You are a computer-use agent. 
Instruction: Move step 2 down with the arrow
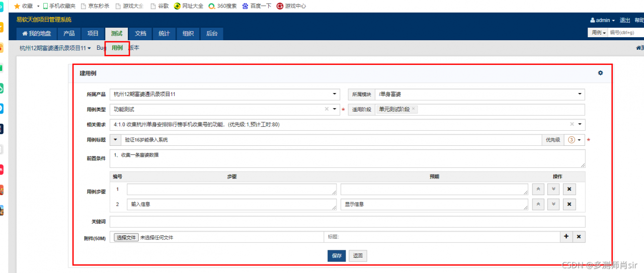pos(553,205)
